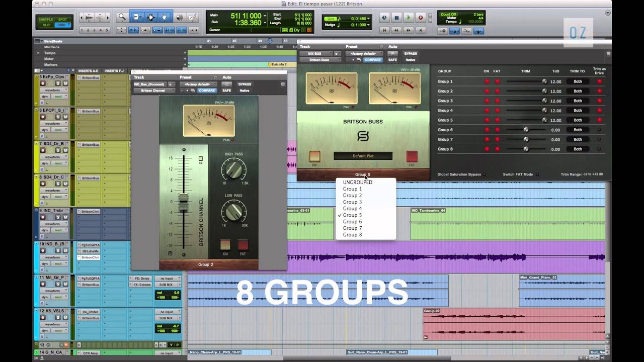Record-enable track 6 EPOP!_S
The width and height of the screenshot is (644, 362).
pos(43,117)
